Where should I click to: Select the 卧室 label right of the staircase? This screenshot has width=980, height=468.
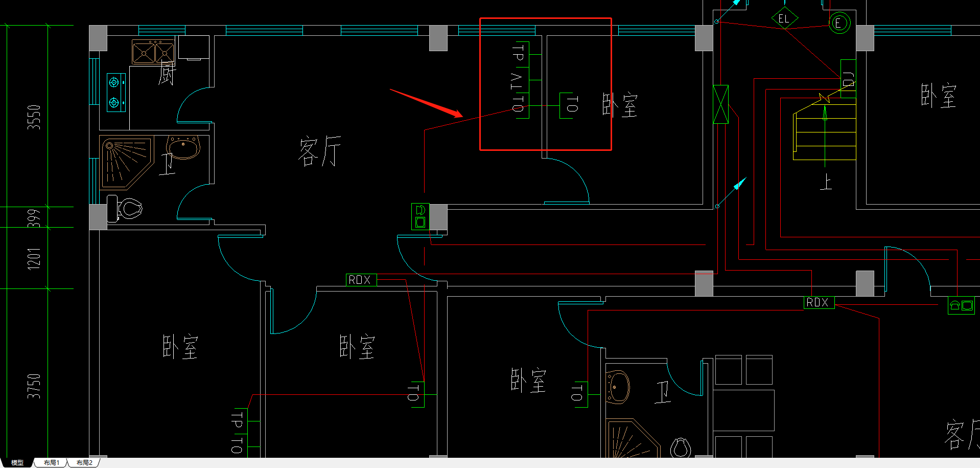939,96
